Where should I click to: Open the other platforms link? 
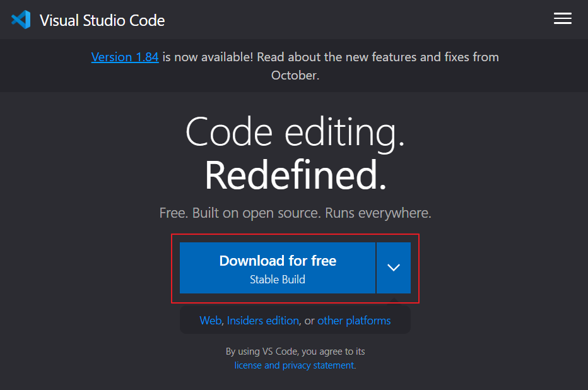(x=354, y=321)
